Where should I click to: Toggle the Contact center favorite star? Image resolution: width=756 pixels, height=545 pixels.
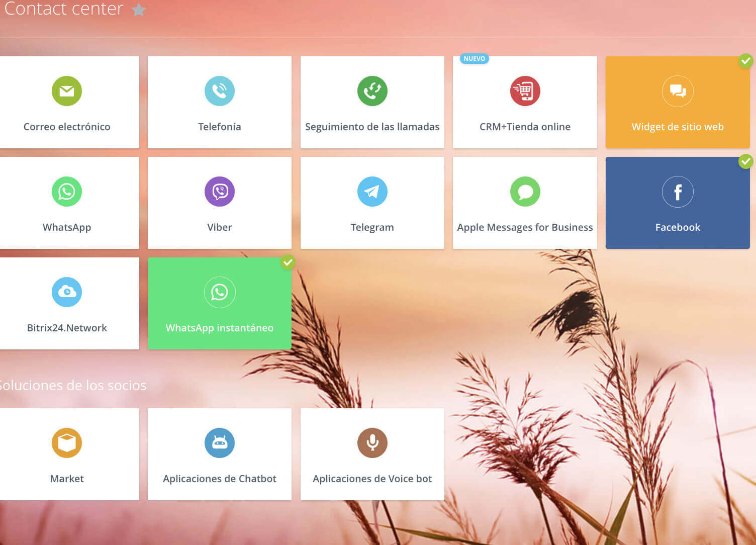point(139,10)
